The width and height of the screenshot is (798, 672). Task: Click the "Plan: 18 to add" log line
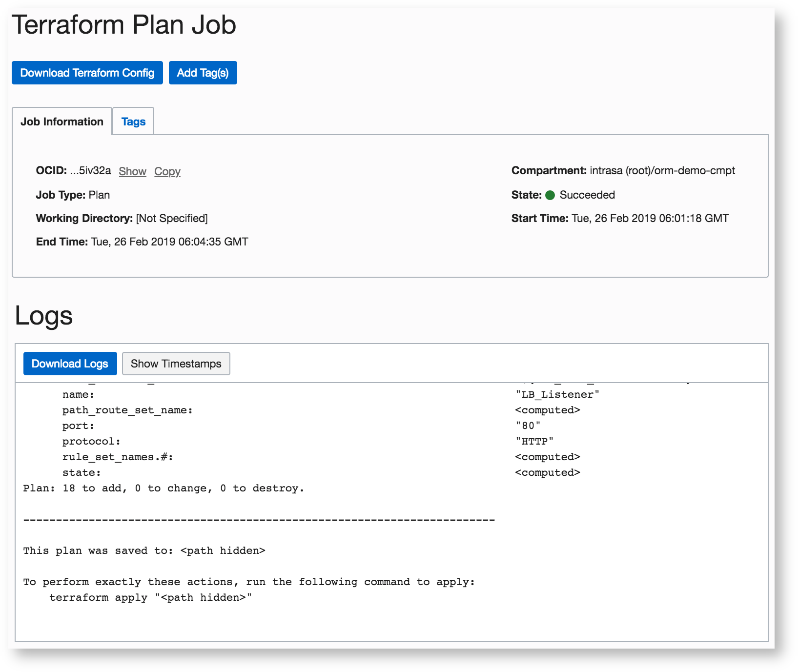point(164,488)
